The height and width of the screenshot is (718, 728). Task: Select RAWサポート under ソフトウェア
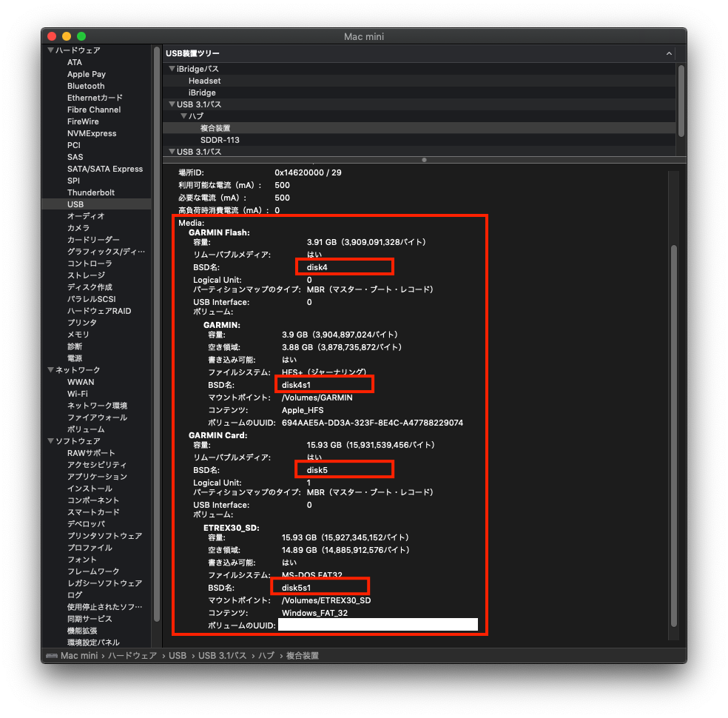[x=91, y=453]
